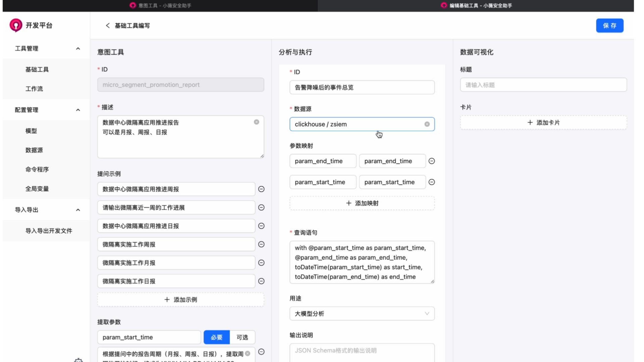Click the back arrow beside 基础工具编写
Screen dimensions: 644x362
pos(108,26)
